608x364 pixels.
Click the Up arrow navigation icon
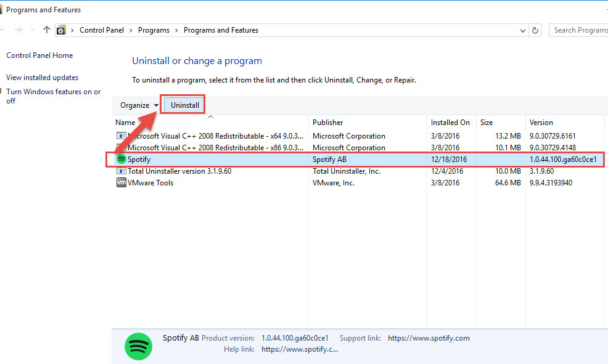[46, 30]
